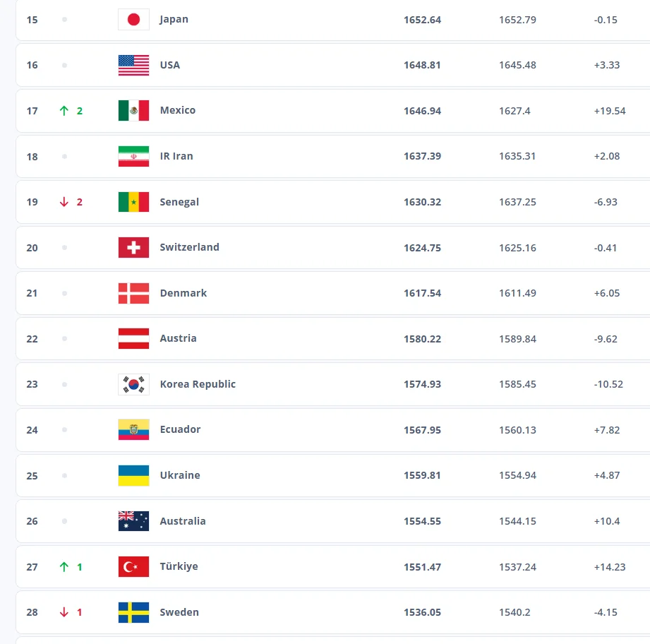This screenshot has height=644, width=650.
Task: Click the Senegal flag icon
Action: (133, 202)
